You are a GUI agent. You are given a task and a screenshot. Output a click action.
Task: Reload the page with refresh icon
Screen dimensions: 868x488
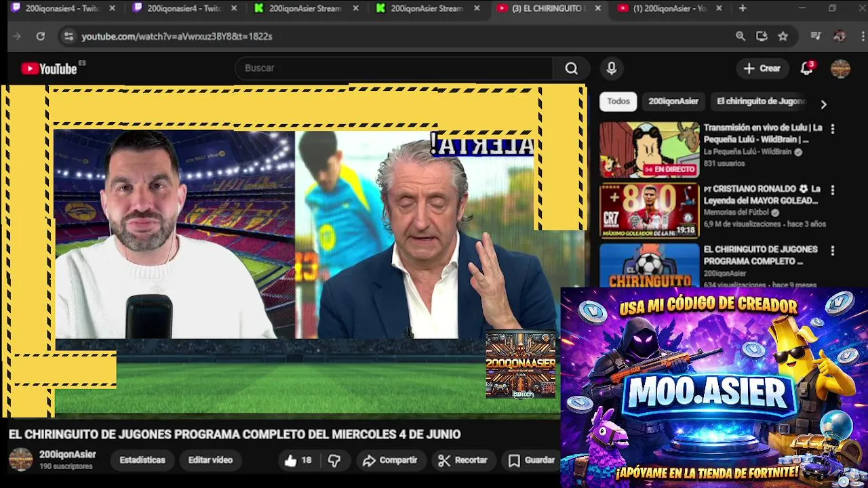(x=41, y=37)
